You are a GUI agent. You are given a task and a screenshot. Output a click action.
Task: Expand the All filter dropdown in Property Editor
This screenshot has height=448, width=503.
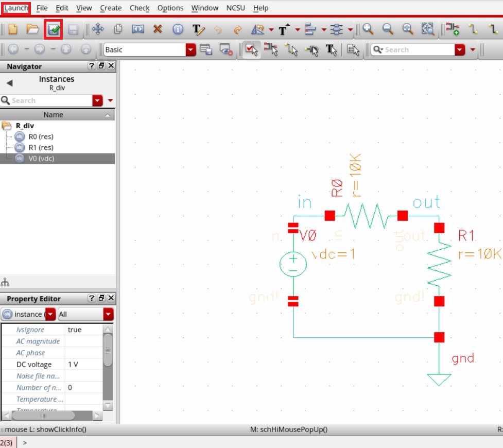click(108, 314)
